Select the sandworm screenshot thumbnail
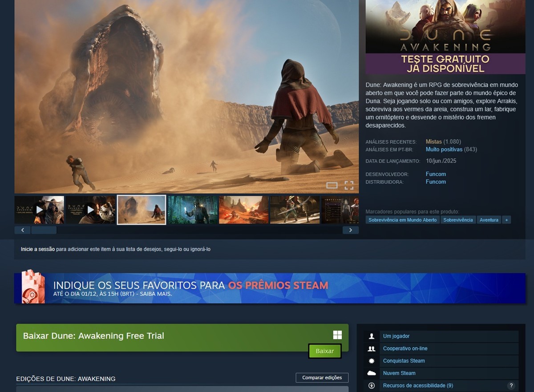 [x=141, y=209]
